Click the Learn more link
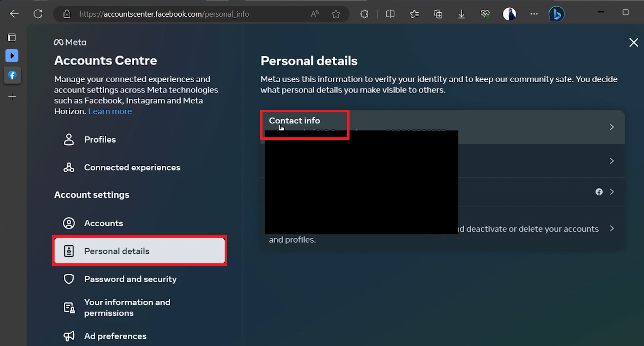This screenshot has height=346, width=644. pos(110,111)
